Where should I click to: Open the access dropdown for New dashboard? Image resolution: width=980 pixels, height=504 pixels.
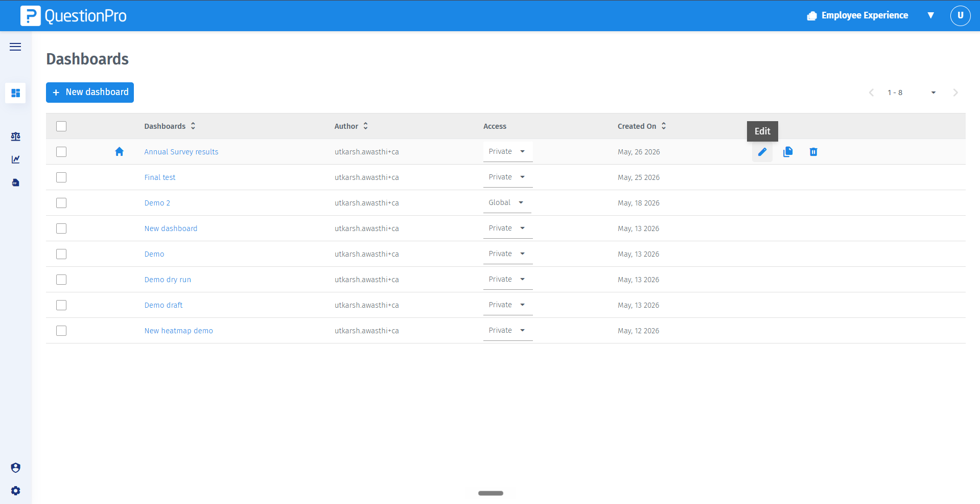pos(508,228)
